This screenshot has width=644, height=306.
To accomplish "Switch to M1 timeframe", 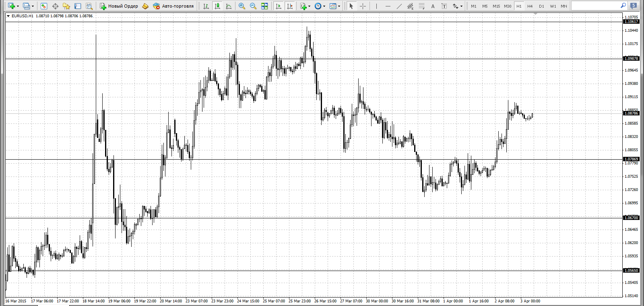I will [473, 6].
